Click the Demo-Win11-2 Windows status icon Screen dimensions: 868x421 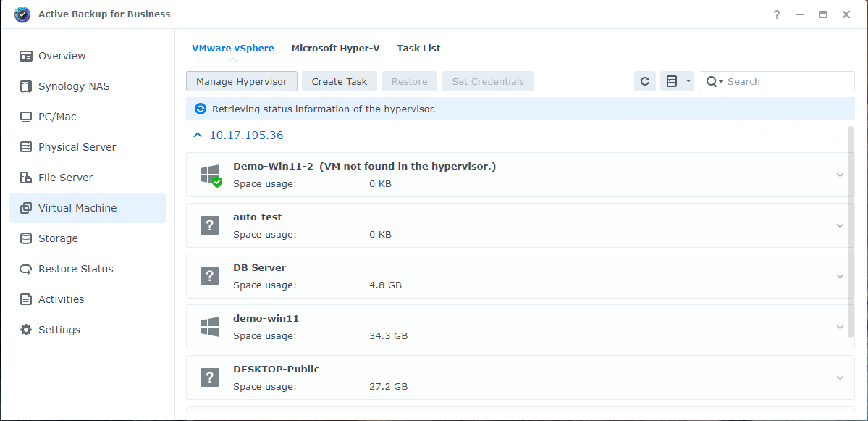(210, 175)
